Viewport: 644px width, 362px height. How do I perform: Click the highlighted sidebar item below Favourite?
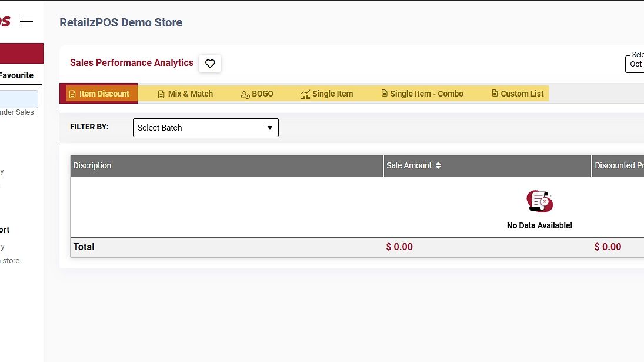[19, 99]
